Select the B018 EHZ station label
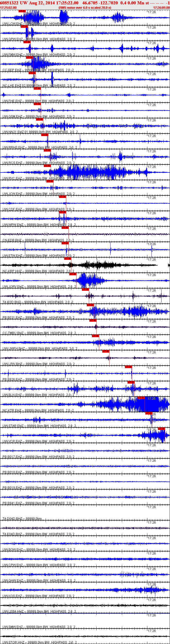Screen dimensions: 170x644 (38, 472)
